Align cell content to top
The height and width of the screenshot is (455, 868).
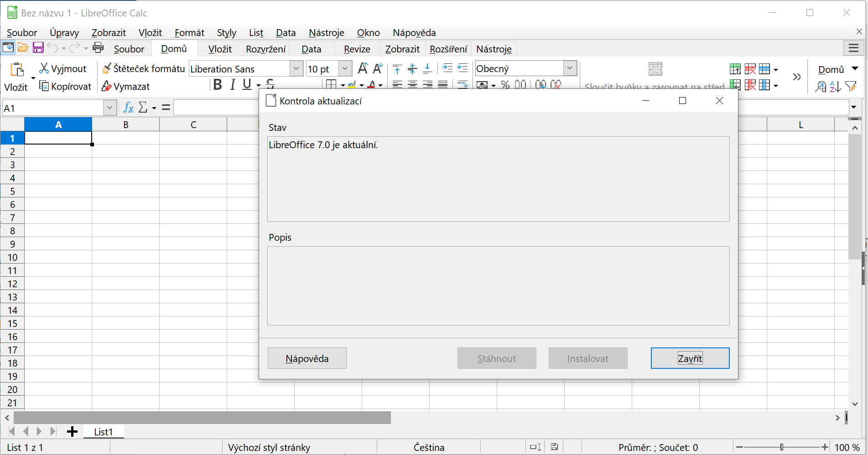pyautogui.click(x=397, y=69)
